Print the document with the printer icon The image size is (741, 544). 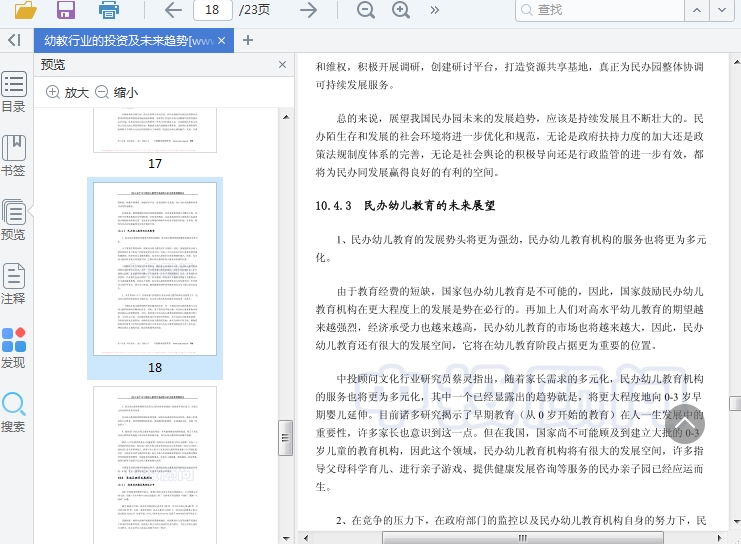point(109,9)
